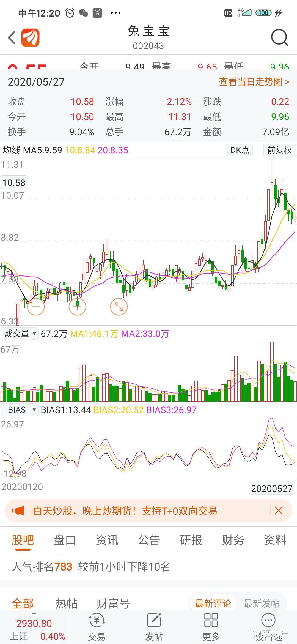Image resolution: width=297 pixels, height=644 pixels.
Task: Switch to the 资讯 tab
Action: 107,540
